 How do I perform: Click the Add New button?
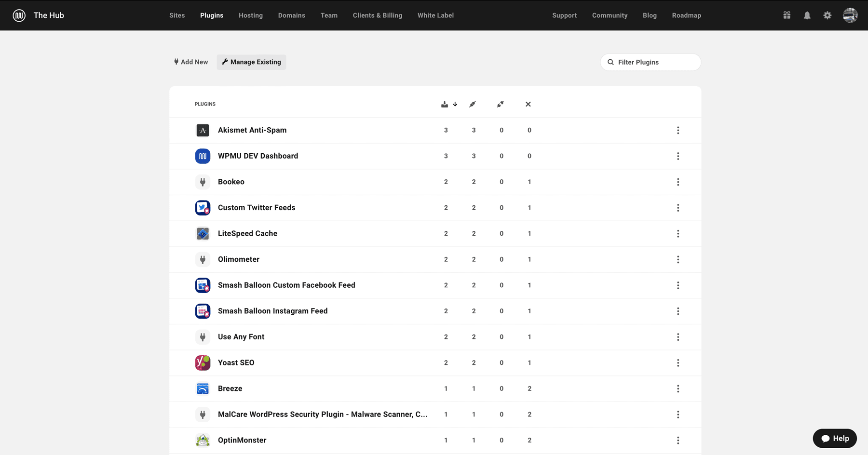click(190, 62)
